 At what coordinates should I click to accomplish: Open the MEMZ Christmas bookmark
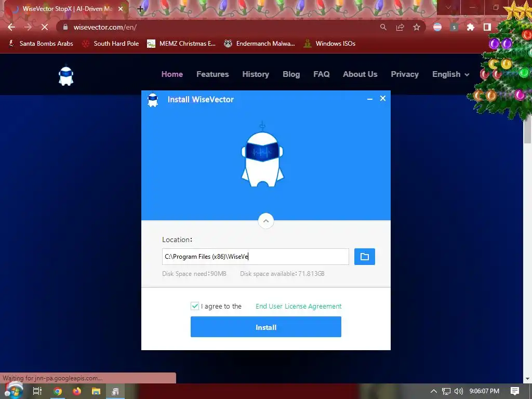[181, 44]
